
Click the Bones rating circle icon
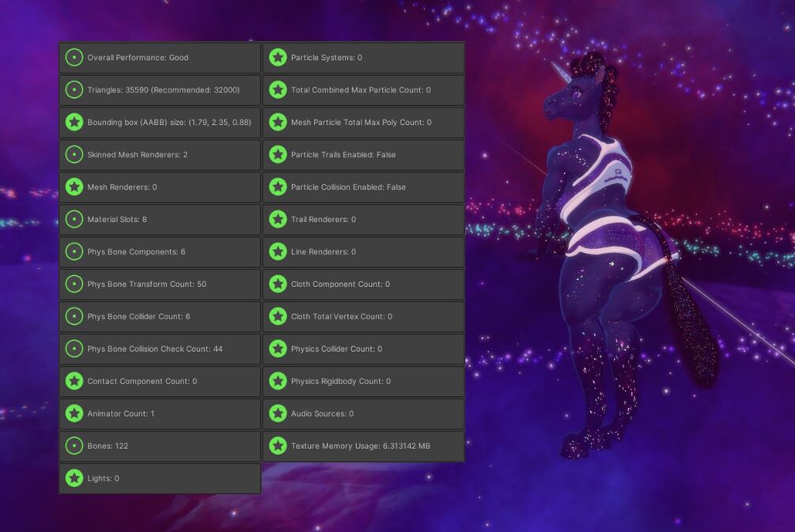pyautogui.click(x=74, y=447)
